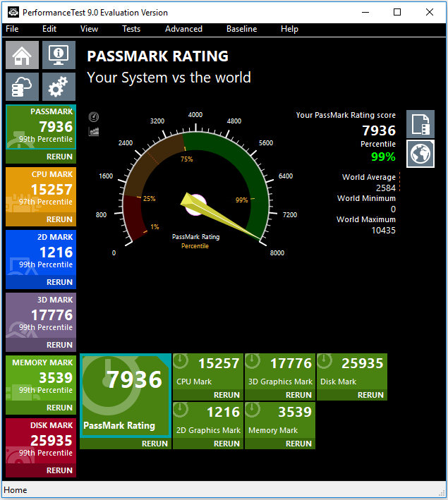Screen dimensions: 448x500
Task: Click the large PassMark Rating run icon
Action: point(110,384)
